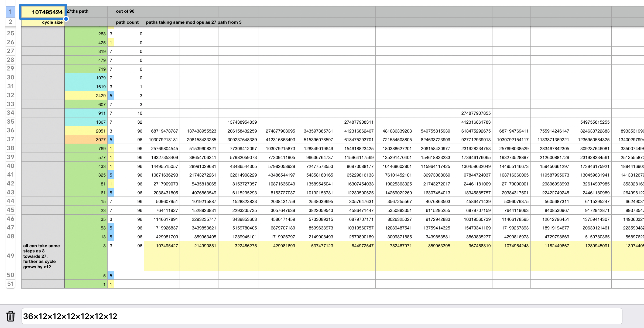Select the 'paths taking same mod ops' header
Viewport: 644px width, 328px height.
click(194, 22)
